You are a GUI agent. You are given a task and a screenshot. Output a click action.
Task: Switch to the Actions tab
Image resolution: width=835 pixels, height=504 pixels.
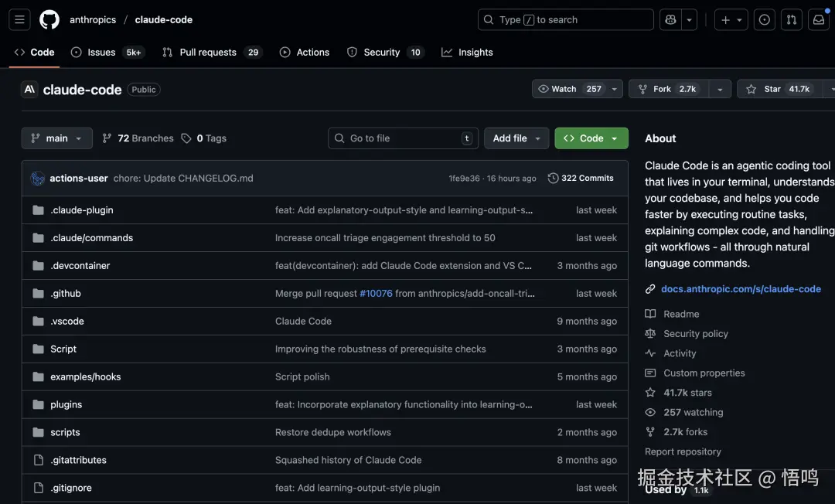(305, 52)
